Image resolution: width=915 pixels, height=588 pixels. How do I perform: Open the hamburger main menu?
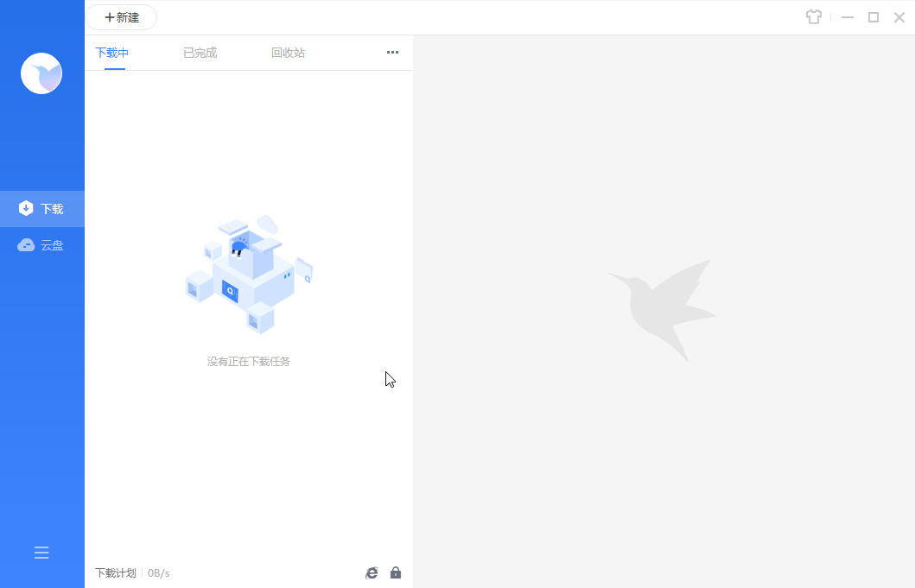pyautogui.click(x=41, y=553)
